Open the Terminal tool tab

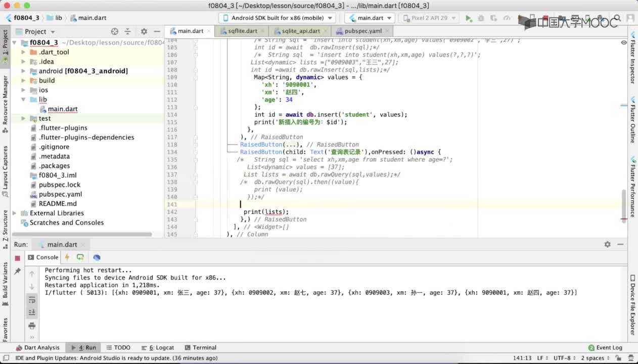[201, 347]
